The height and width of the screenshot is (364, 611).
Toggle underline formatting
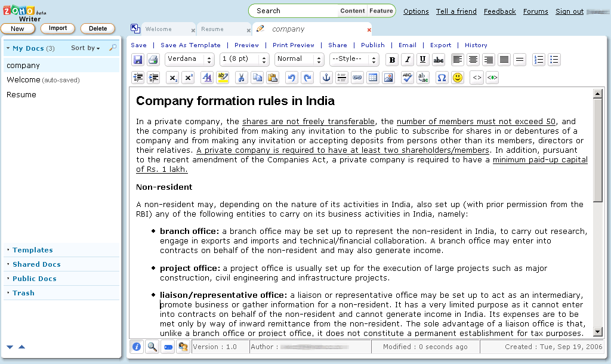(423, 60)
